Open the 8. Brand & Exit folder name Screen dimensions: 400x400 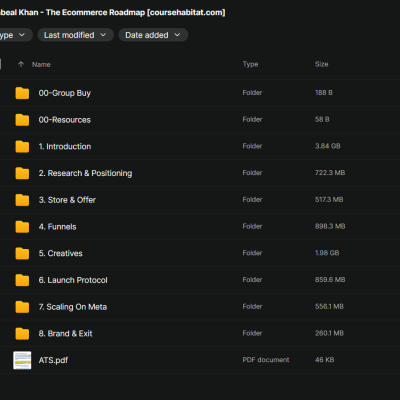click(65, 333)
